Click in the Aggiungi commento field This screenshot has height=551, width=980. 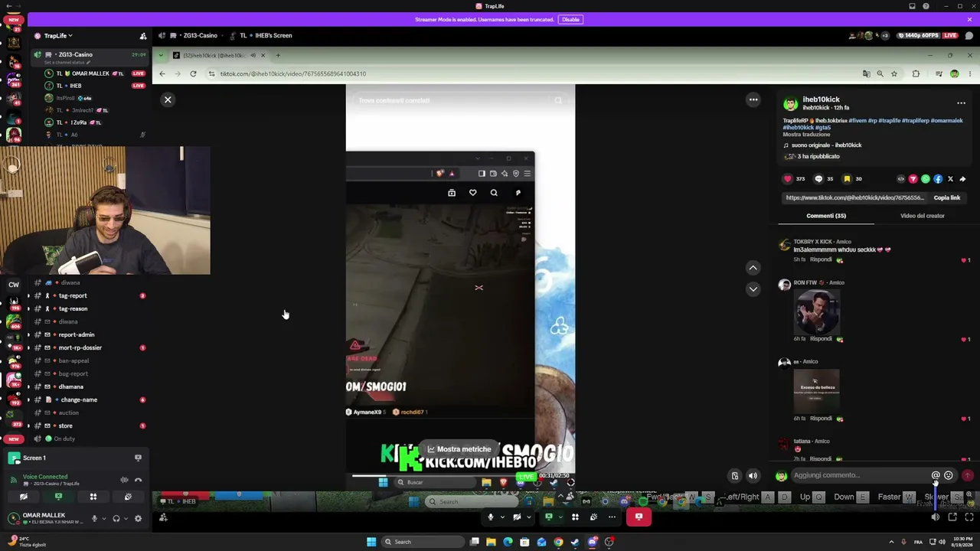coord(860,475)
